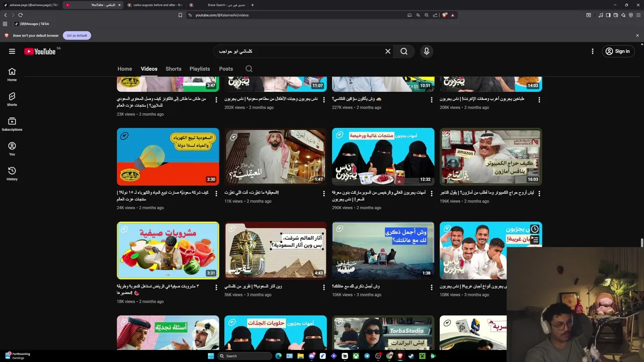Open options menu for the 202K views video

click(x=324, y=100)
